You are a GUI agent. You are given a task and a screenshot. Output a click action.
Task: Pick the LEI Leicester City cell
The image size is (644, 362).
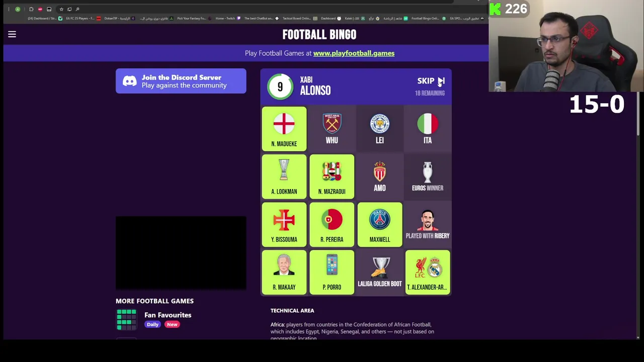(379, 129)
